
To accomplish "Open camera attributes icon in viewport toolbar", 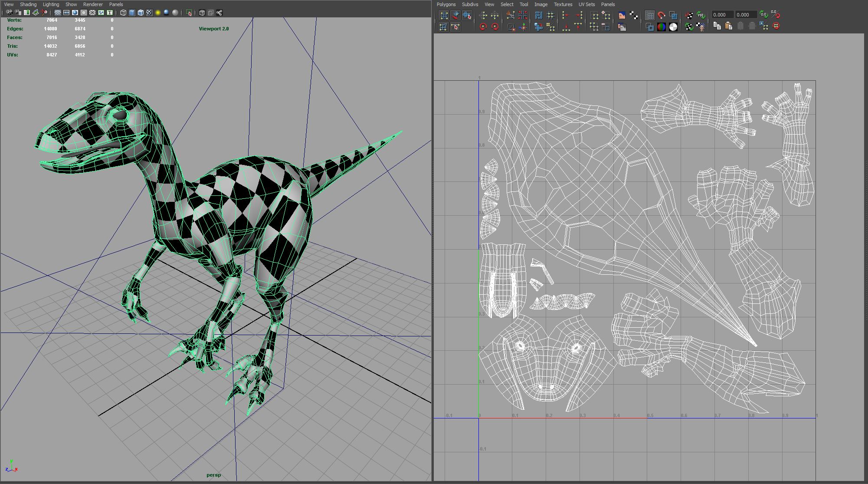I will pos(18,13).
